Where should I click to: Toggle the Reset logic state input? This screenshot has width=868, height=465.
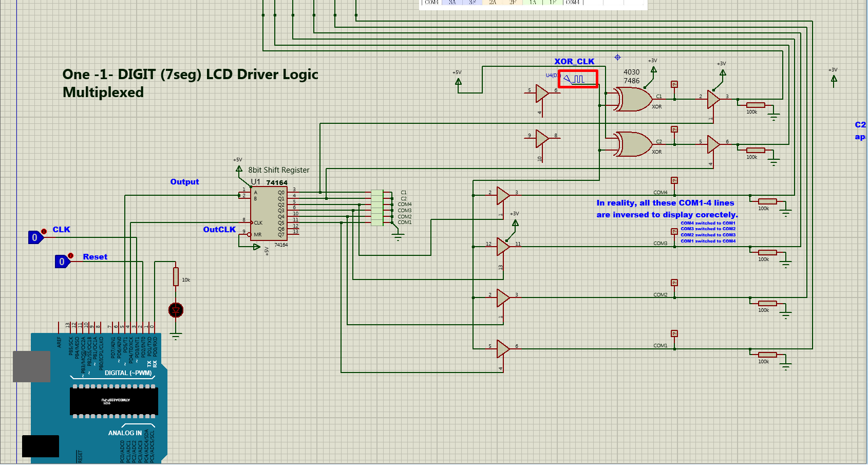point(63,262)
